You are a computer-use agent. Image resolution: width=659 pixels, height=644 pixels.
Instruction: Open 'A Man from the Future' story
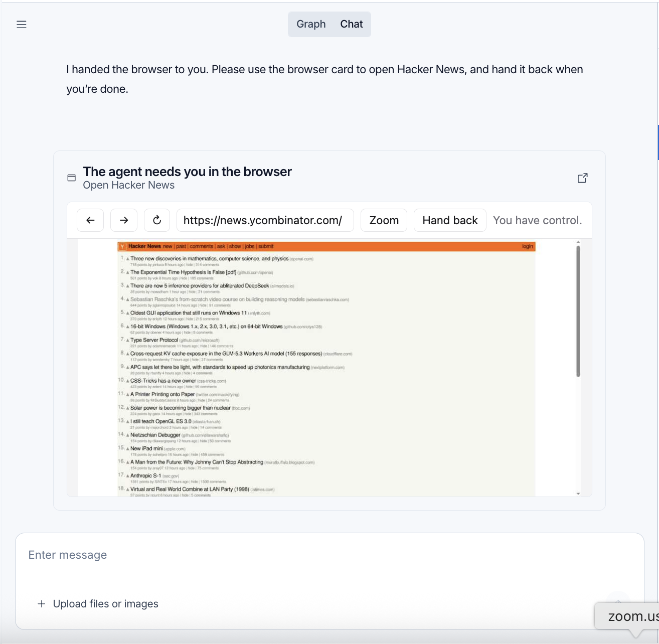click(197, 462)
